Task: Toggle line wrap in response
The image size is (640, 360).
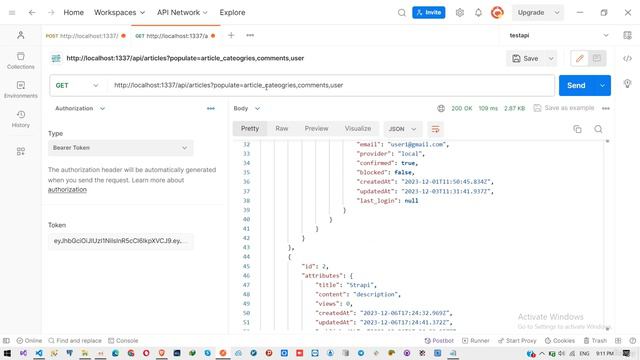Action: [x=436, y=129]
